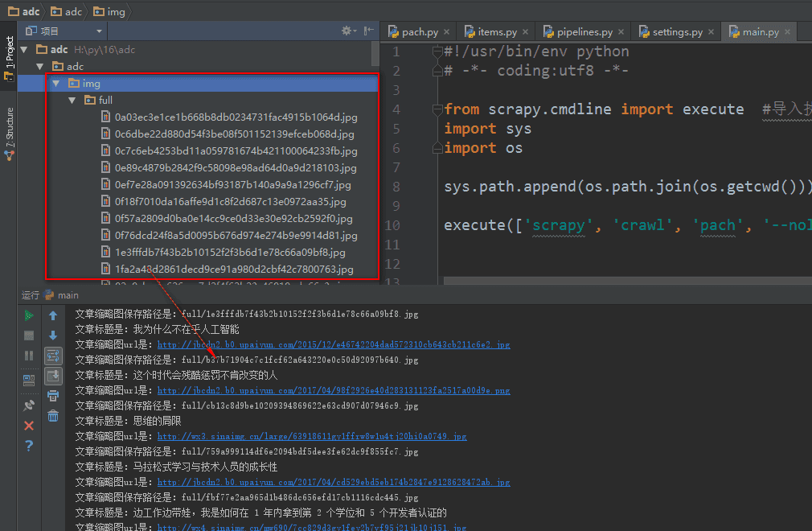This screenshot has width=812, height=531.
Task: Pause the run console output
Action: coord(29,355)
